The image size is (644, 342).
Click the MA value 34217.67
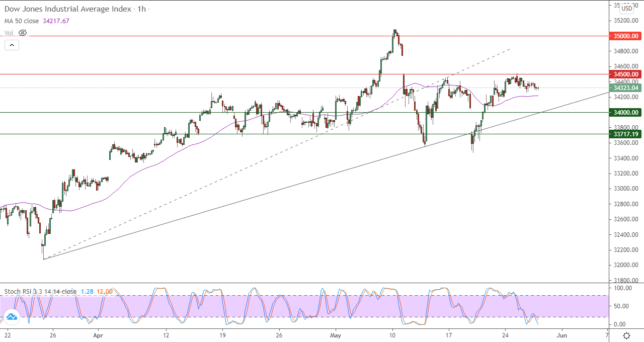(x=57, y=21)
